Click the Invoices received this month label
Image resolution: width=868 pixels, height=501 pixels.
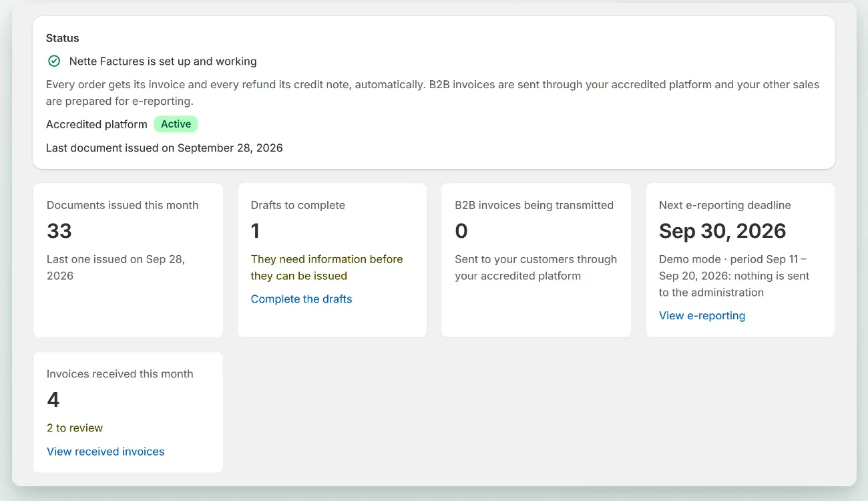(x=120, y=374)
